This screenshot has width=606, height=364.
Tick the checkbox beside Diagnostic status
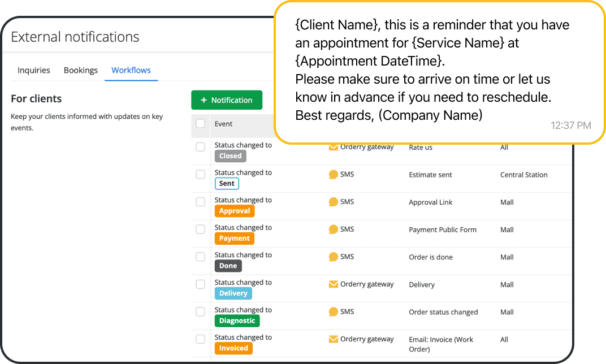coord(201,311)
